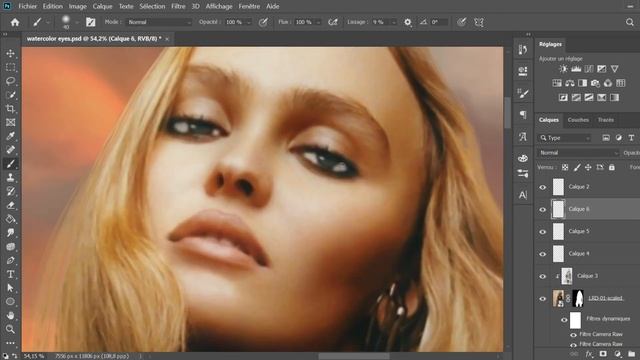Add a Levels adjustment
This screenshot has width=640, height=360.
(x=576, y=69)
